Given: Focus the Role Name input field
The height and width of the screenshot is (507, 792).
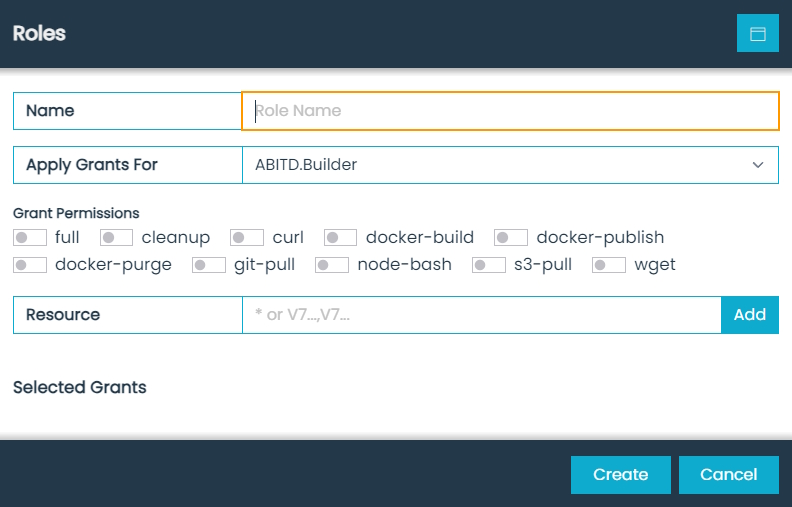Looking at the screenshot, I should pos(510,111).
